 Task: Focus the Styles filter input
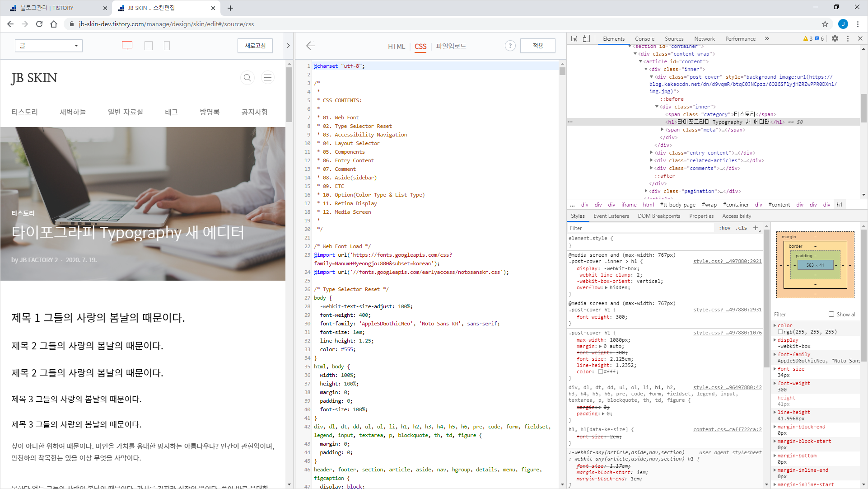pyautogui.click(x=640, y=228)
